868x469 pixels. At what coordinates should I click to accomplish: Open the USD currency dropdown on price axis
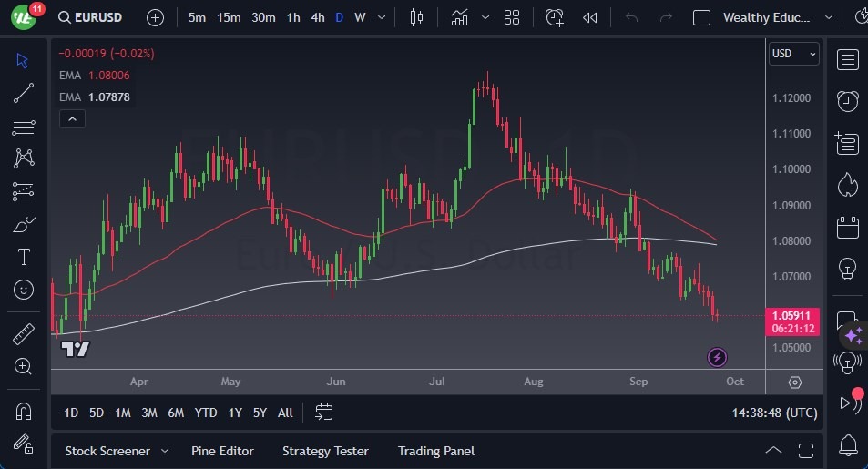(794, 54)
